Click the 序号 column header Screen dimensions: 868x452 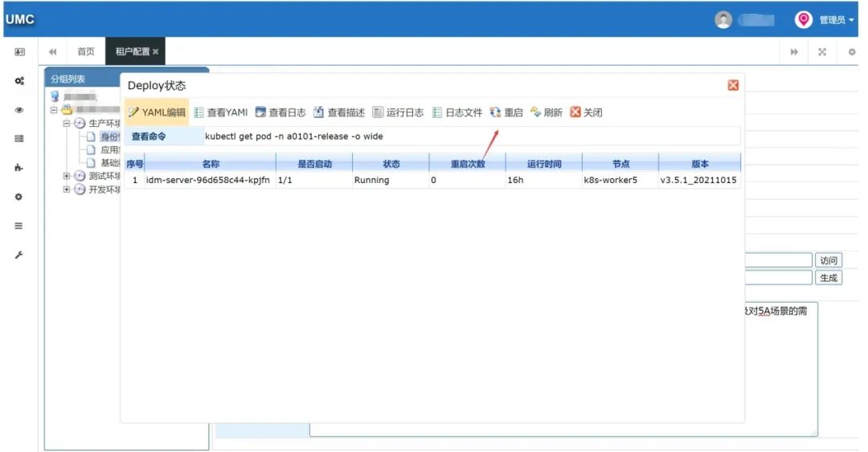pyautogui.click(x=134, y=164)
